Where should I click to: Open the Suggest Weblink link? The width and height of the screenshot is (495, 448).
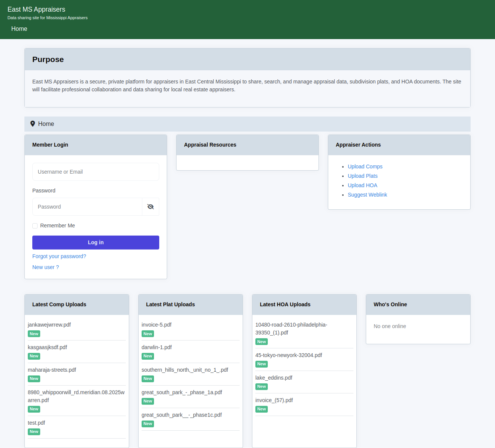[x=367, y=195]
